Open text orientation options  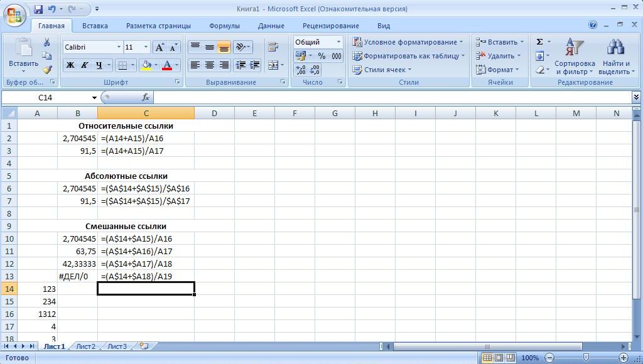(243, 46)
